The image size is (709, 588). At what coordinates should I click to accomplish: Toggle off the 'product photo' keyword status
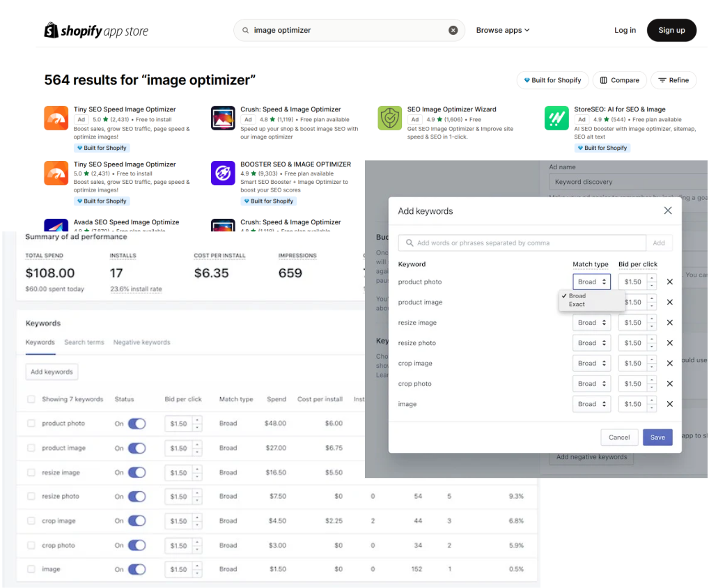pos(137,424)
